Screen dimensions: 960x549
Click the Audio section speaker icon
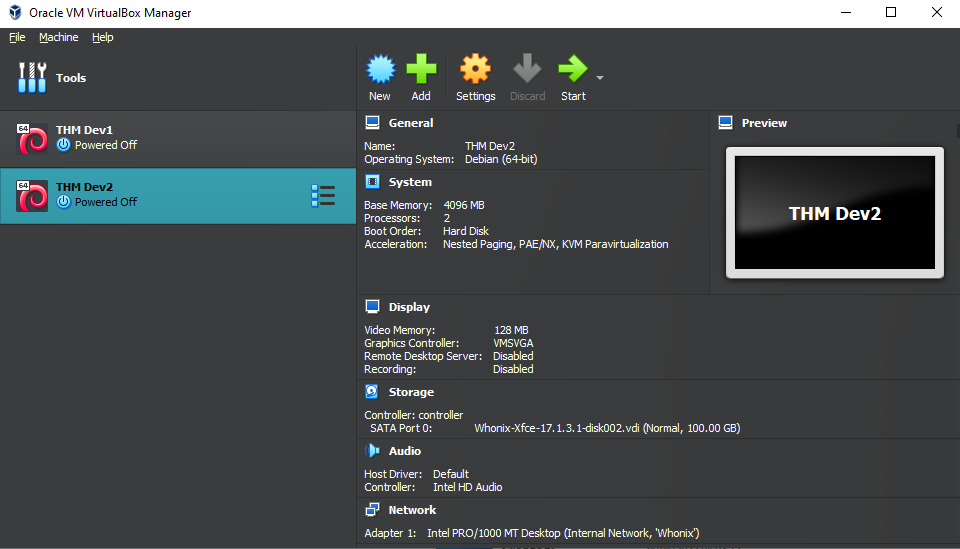click(372, 450)
